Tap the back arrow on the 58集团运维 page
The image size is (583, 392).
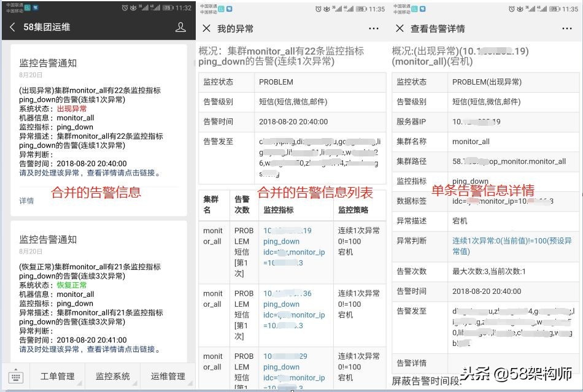coord(14,27)
